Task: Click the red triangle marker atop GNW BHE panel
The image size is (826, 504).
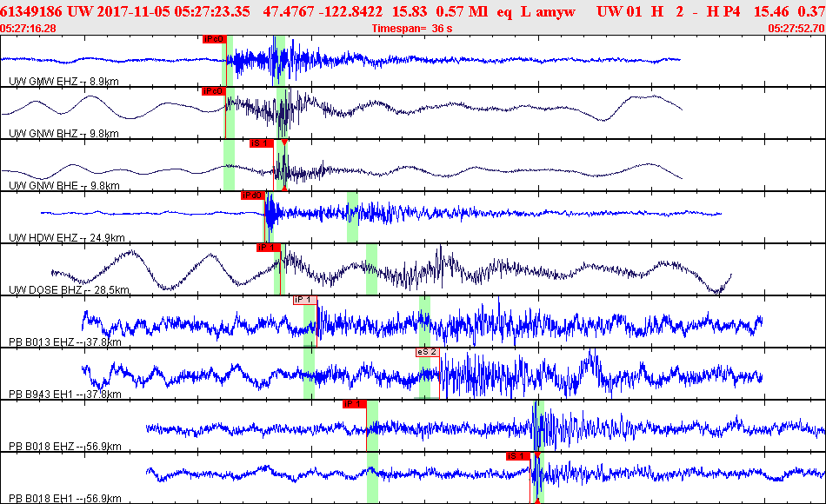Action: [x=284, y=143]
